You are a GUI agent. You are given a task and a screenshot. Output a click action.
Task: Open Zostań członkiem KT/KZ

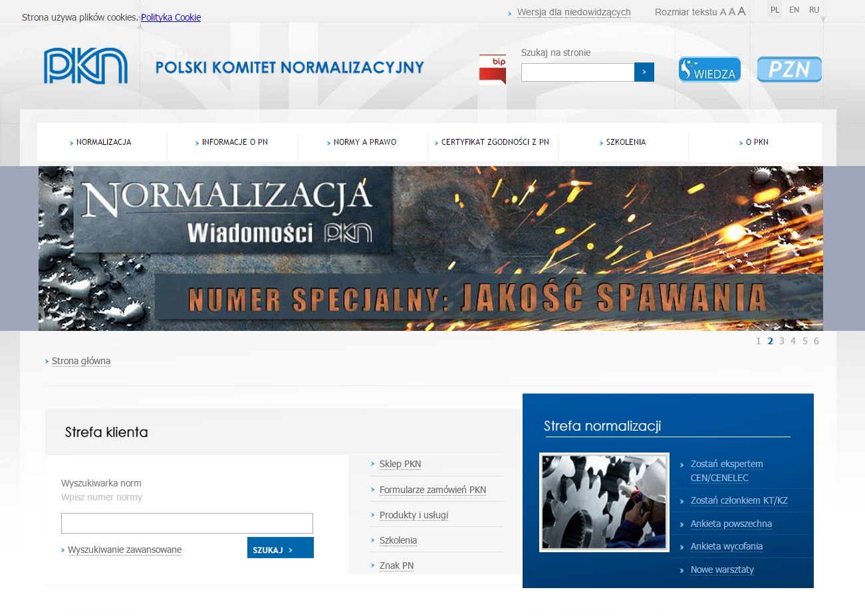click(739, 500)
